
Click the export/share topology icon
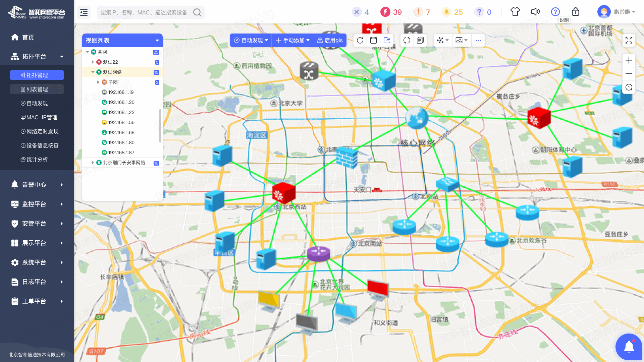tap(387, 40)
